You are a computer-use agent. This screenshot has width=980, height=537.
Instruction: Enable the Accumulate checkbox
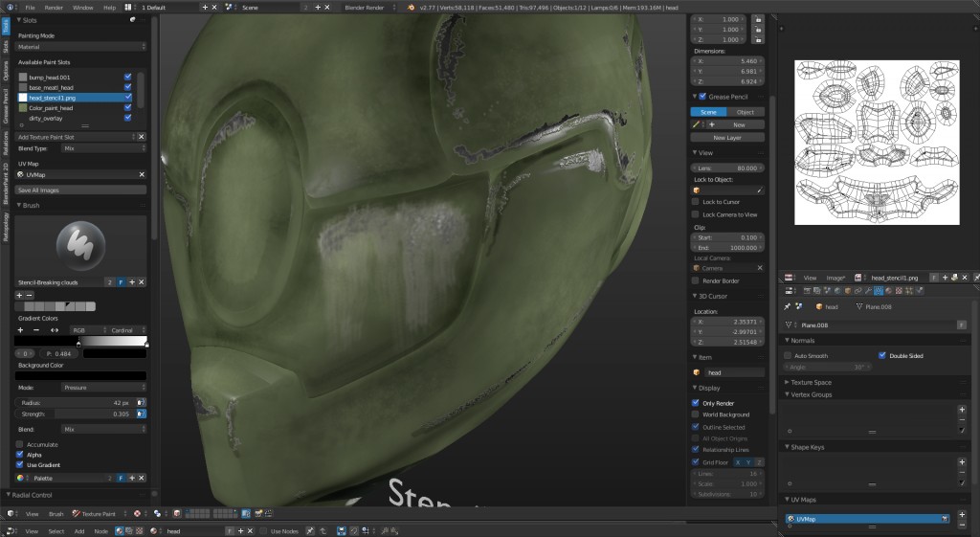click(x=21, y=444)
